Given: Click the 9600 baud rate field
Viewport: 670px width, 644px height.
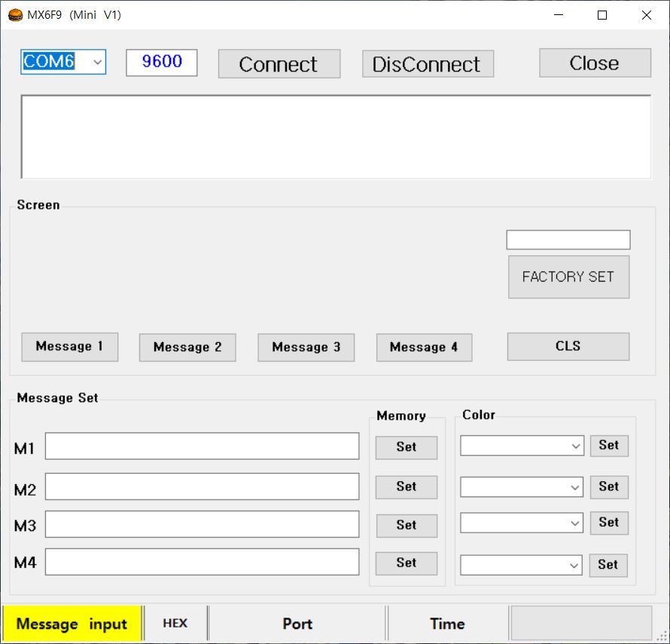Looking at the screenshot, I should click(162, 63).
